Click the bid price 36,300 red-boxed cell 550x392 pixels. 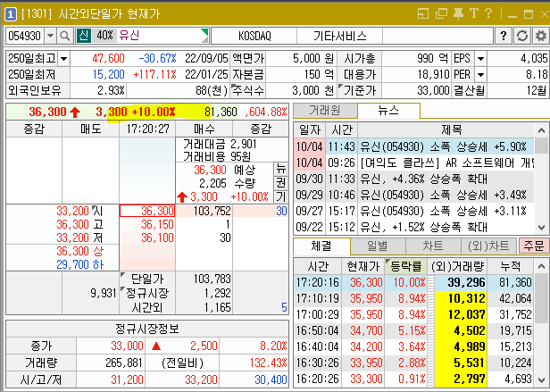tap(147, 211)
